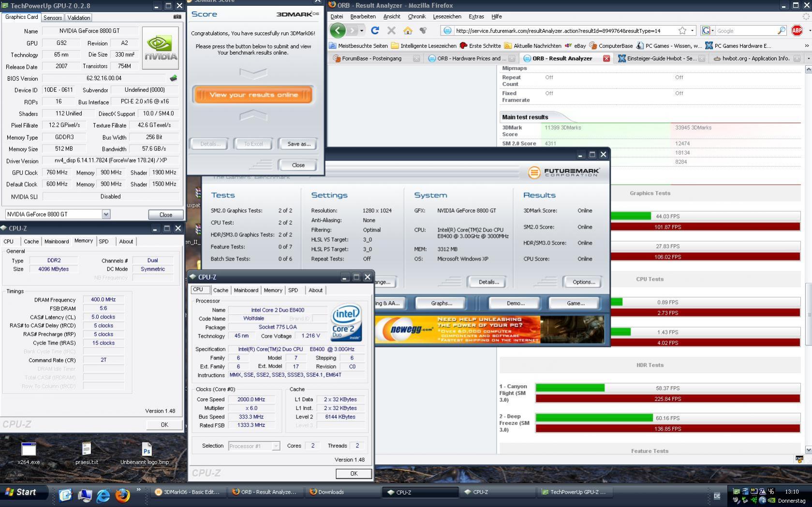
Task: Click the Graphs... button in 3DMark06
Action: pos(441,303)
